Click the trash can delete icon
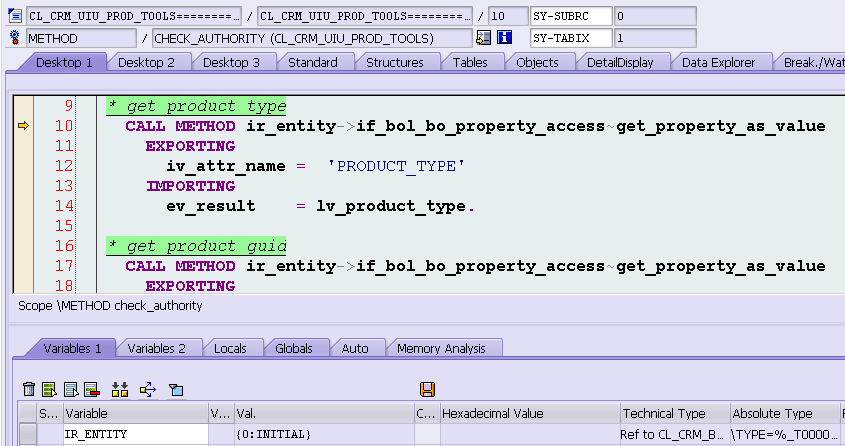845x446 pixels. point(29,389)
